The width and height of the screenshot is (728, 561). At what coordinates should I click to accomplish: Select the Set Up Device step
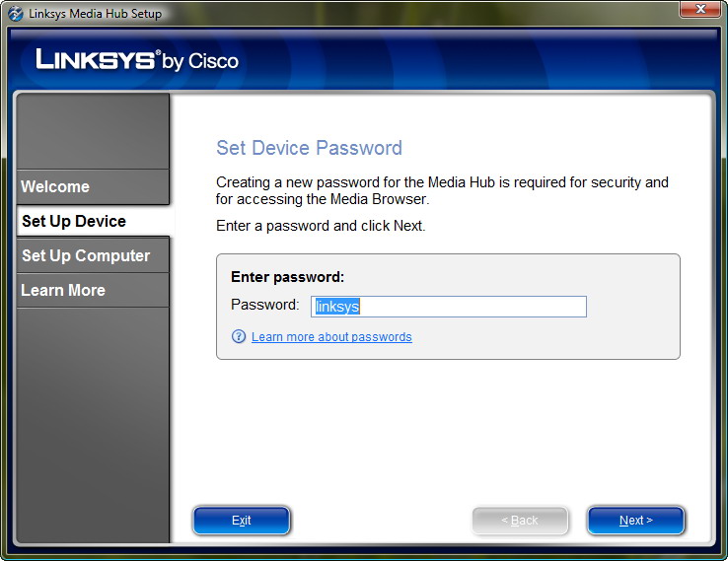[74, 221]
